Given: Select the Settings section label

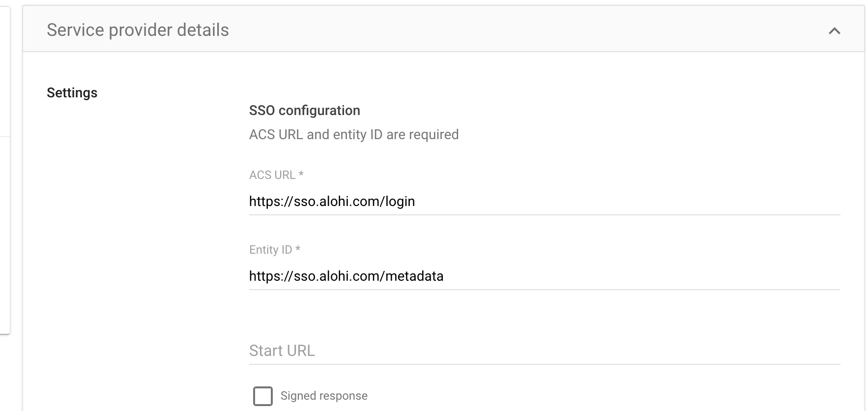Looking at the screenshot, I should [x=72, y=93].
